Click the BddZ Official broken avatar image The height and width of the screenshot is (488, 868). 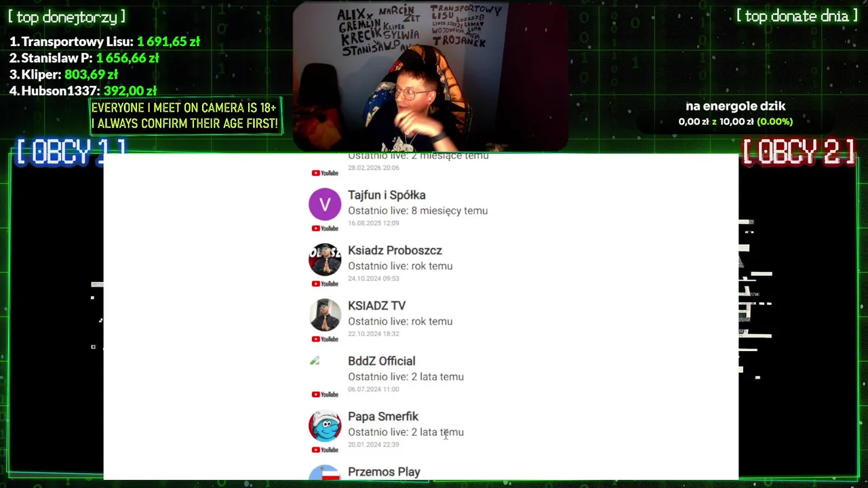point(315,361)
